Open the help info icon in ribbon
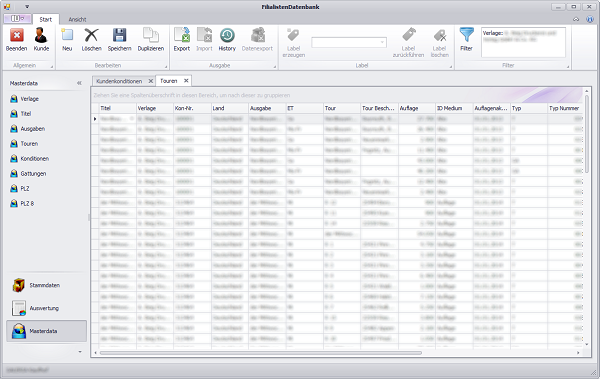This screenshot has height=379, width=600. 590,19
